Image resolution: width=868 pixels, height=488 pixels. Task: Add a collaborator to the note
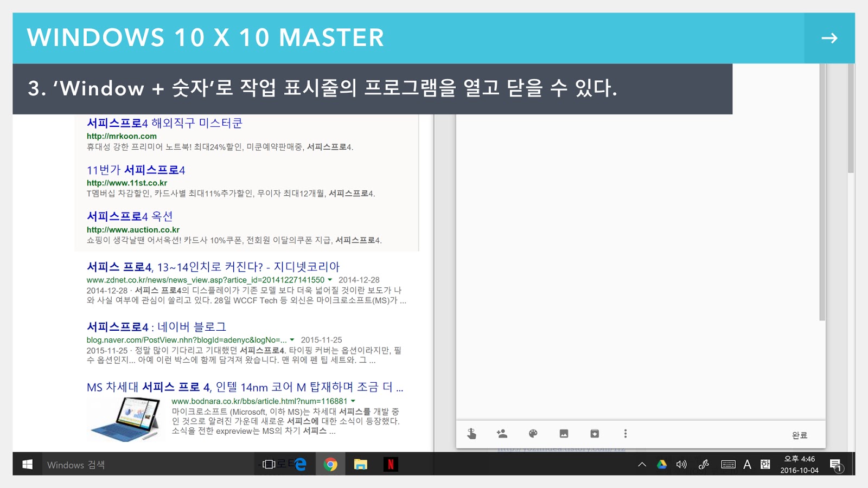point(502,433)
